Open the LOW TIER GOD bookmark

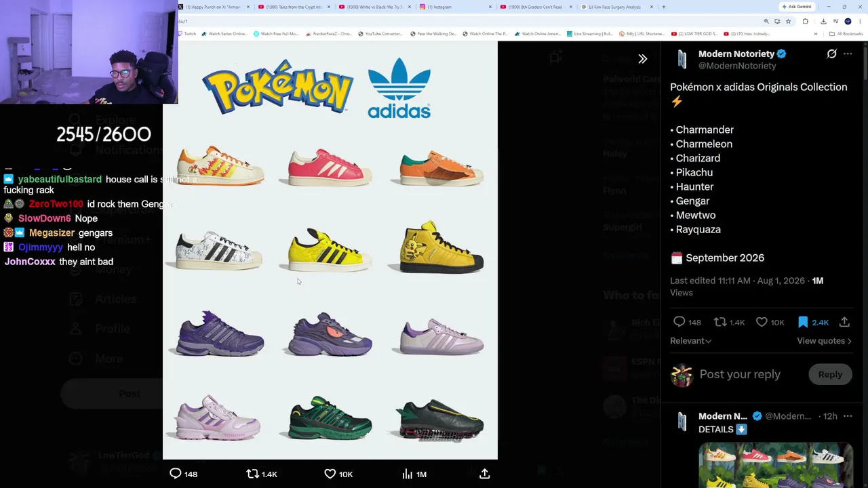click(x=694, y=34)
